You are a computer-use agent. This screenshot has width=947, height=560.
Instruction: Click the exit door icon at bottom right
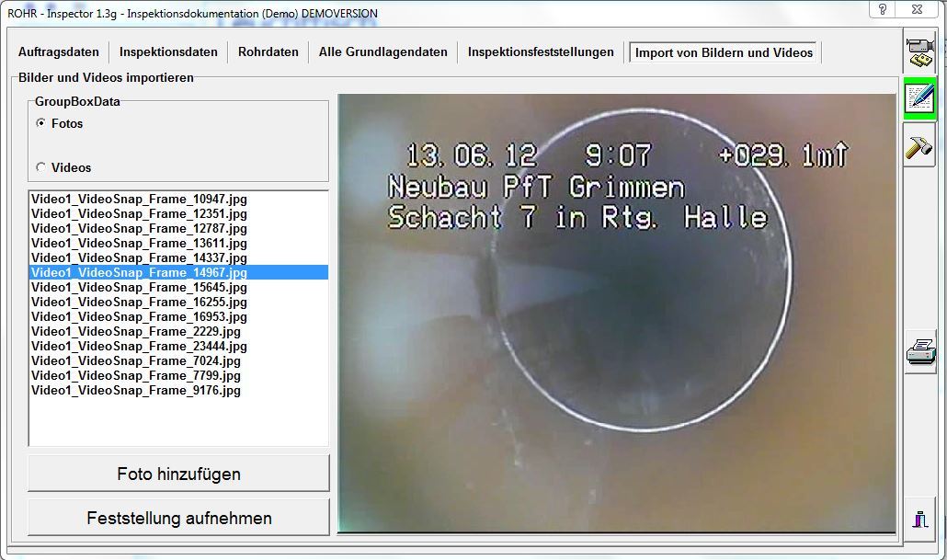coord(919,517)
